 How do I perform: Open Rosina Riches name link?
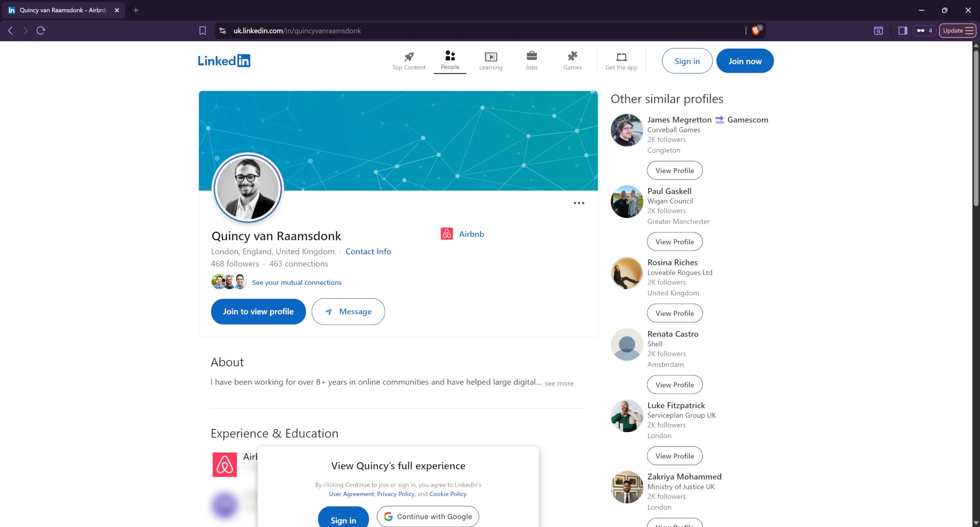tap(673, 262)
